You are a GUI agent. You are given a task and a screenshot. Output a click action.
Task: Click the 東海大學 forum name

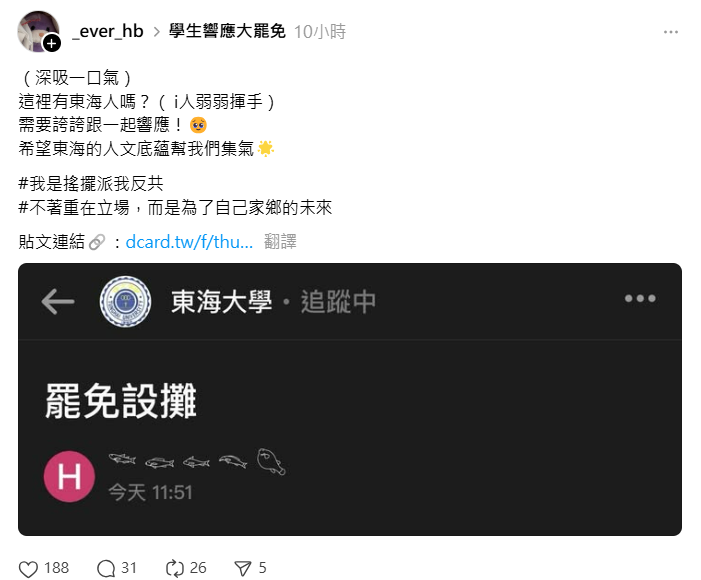pyautogui.click(x=221, y=302)
